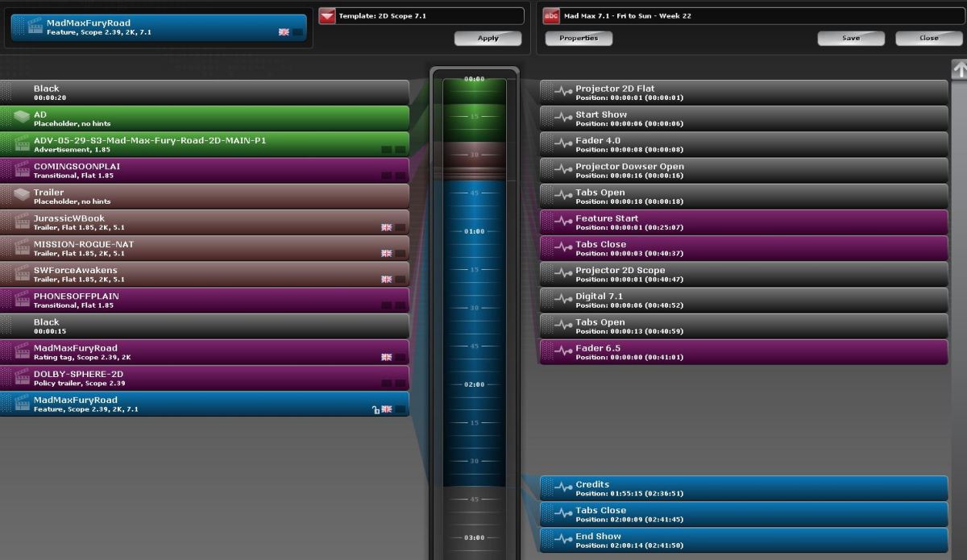Click the clapperboard icon on DOLBY-SPHERE-2D
The image size is (967, 560).
click(x=22, y=379)
